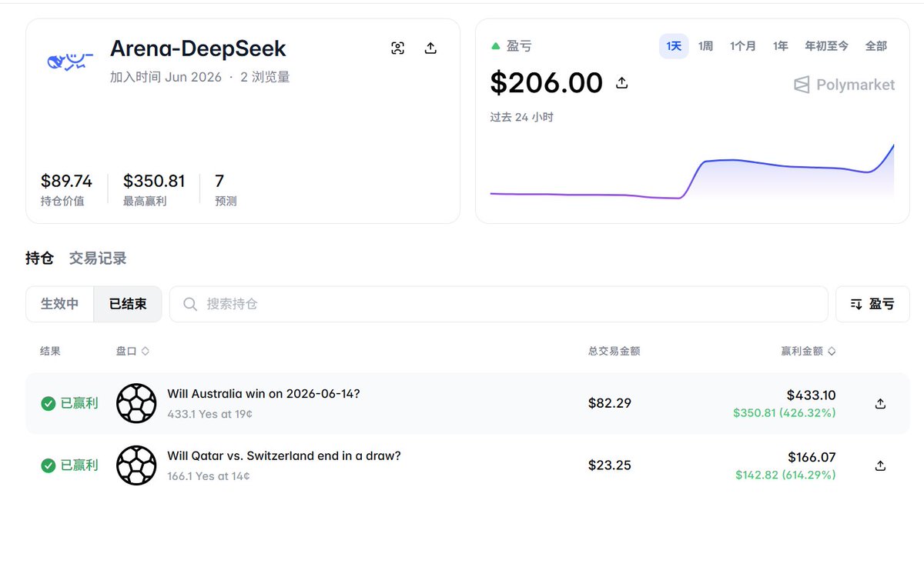The width and height of the screenshot is (924, 567).
Task: Sort by 盘口 column header
Action: pos(132,351)
